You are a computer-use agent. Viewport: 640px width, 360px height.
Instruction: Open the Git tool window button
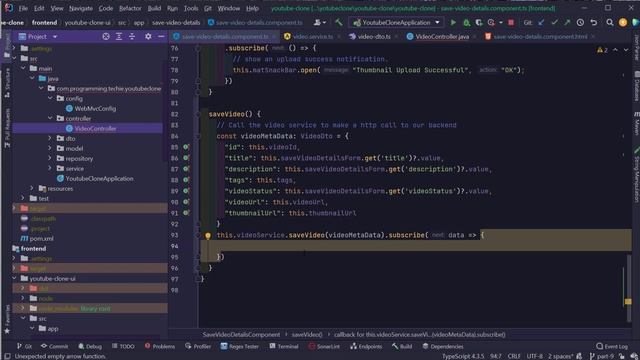point(24,347)
